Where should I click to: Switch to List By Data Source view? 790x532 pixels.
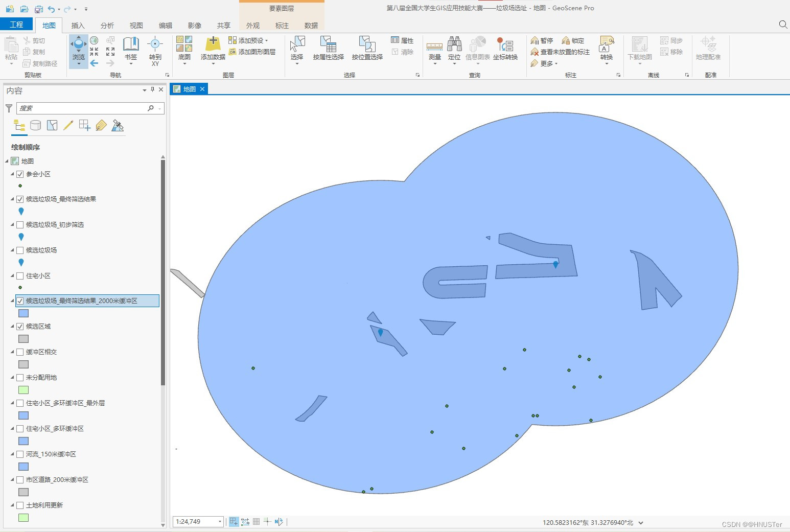(35, 125)
